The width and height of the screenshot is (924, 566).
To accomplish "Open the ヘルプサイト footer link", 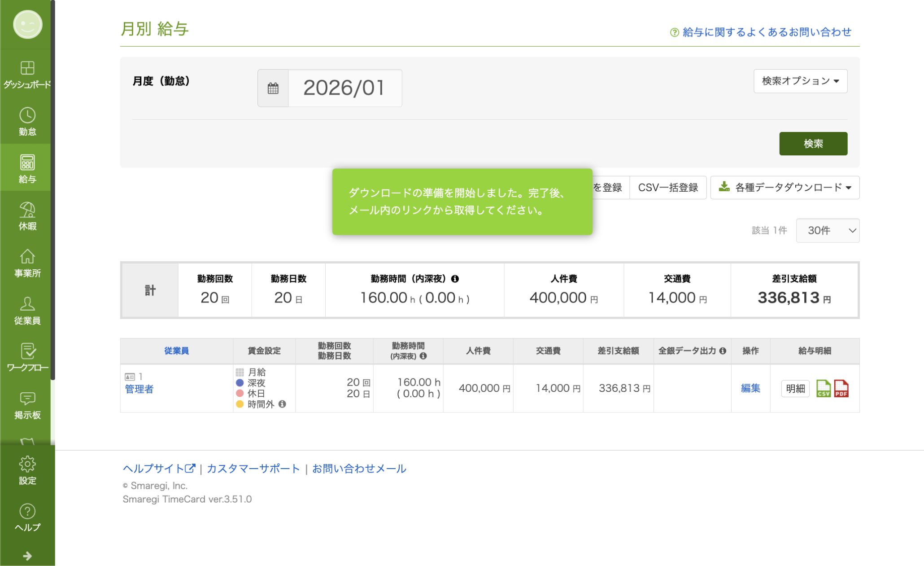I will [159, 469].
